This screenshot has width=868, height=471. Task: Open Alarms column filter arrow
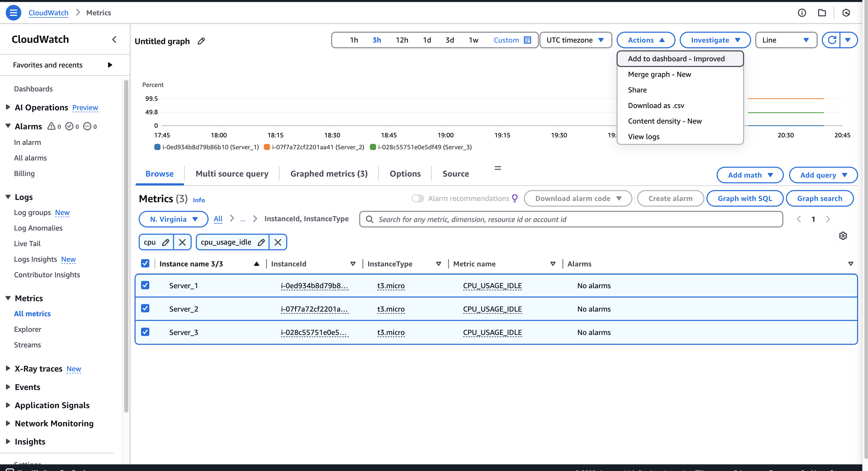pos(851,264)
